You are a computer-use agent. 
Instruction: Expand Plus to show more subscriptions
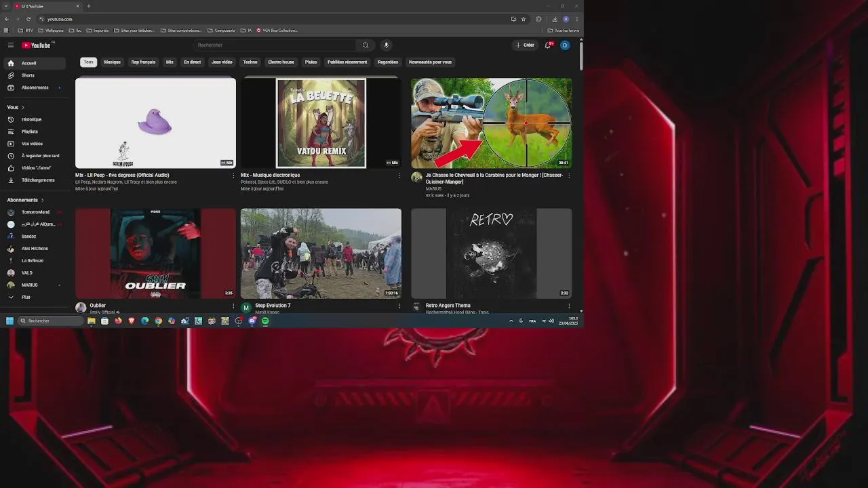(x=36, y=297)
